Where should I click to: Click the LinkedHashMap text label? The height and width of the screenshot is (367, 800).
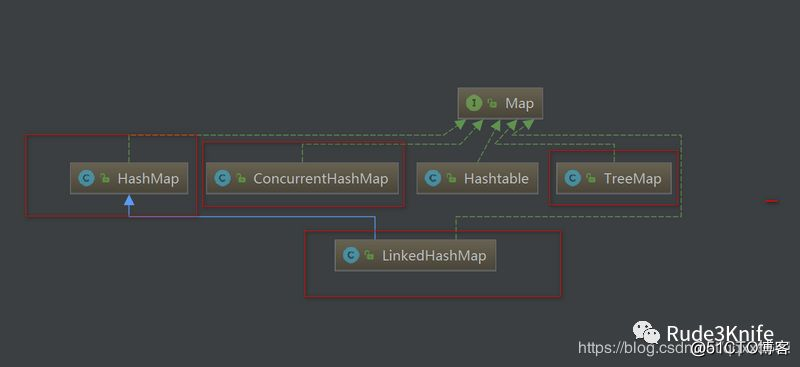434,256
